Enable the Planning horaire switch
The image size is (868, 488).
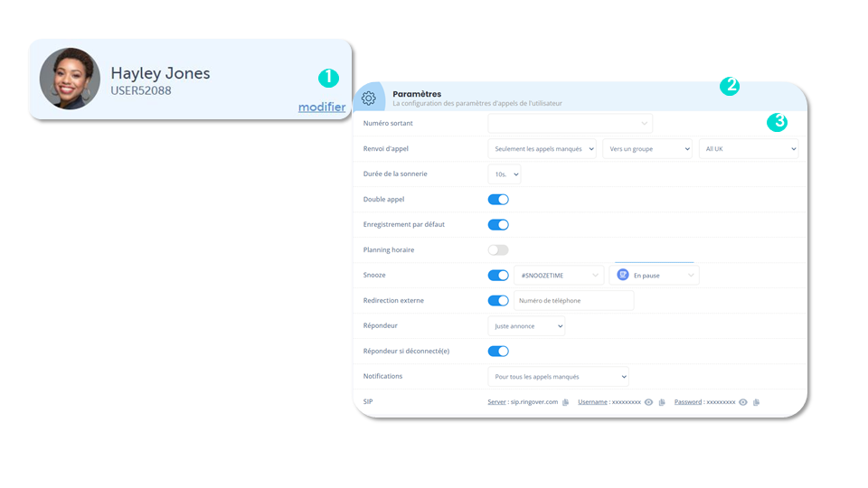click(498, 250)
